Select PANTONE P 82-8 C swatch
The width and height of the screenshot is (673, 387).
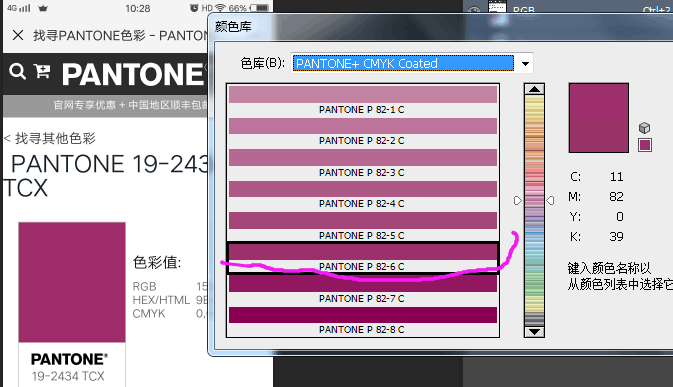[363, 321]
